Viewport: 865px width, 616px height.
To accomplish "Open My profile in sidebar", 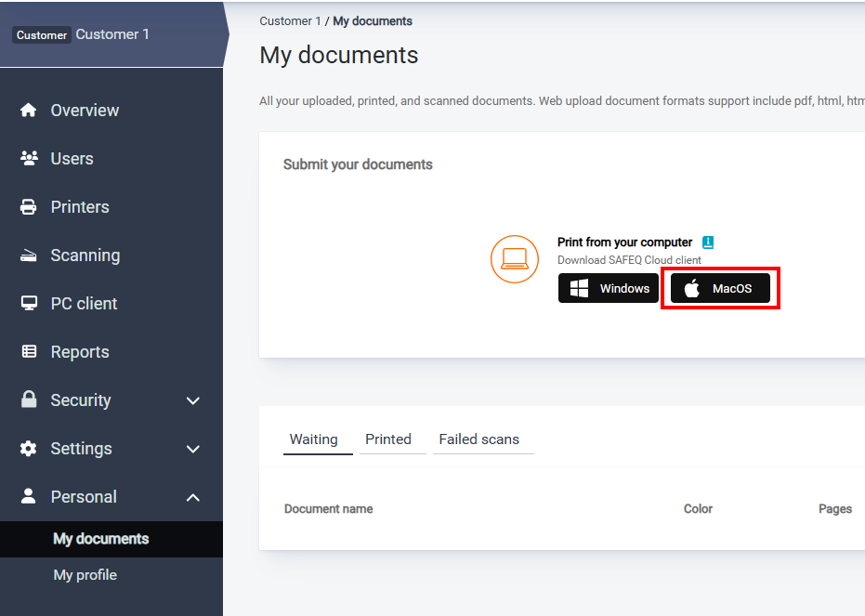I will 85,575.
